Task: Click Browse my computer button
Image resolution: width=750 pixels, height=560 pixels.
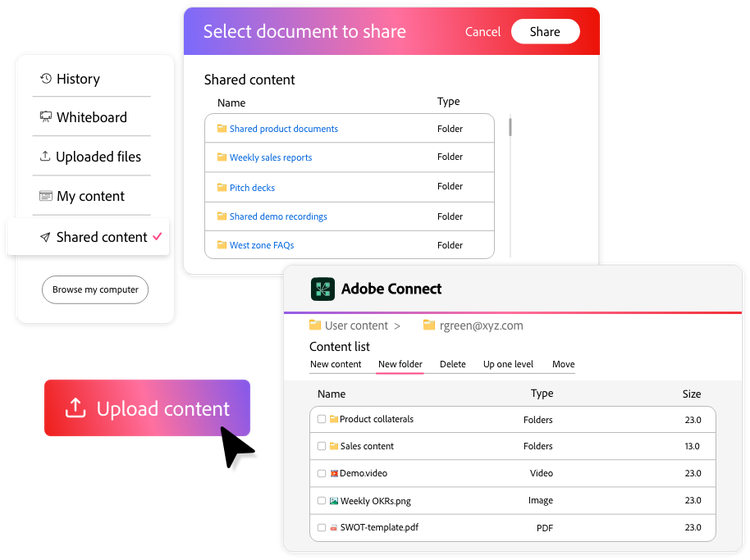Action: (x=95, y=289)
